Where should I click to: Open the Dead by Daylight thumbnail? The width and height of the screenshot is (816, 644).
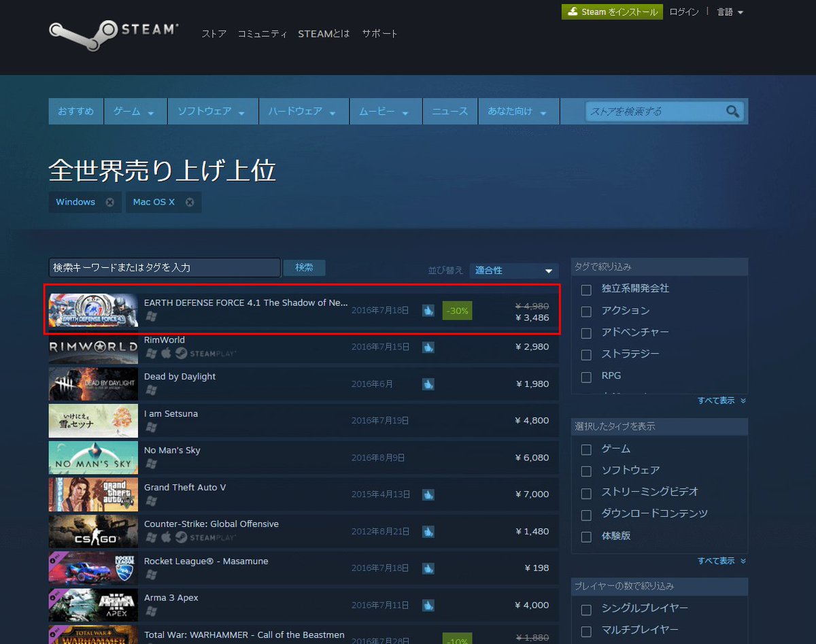(x=93, y=384)
